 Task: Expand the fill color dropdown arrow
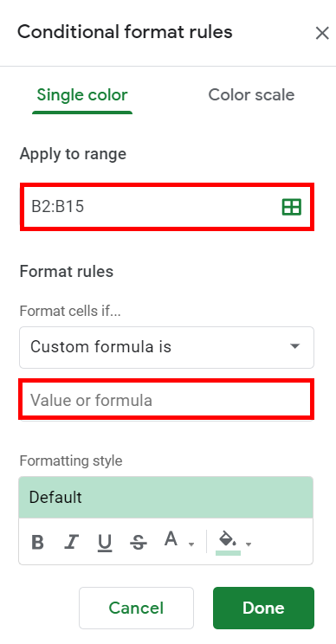tap(248, 544)
